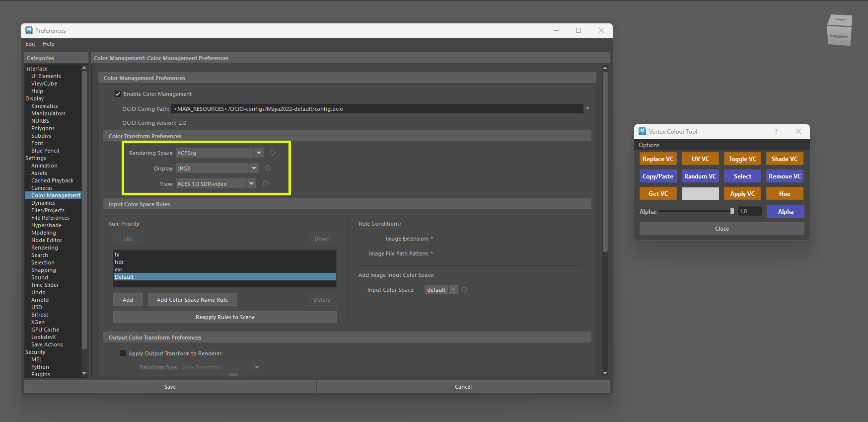Click the Add rule button
Viewport: 868px width, 422px height.
click(x=128, y=300)
